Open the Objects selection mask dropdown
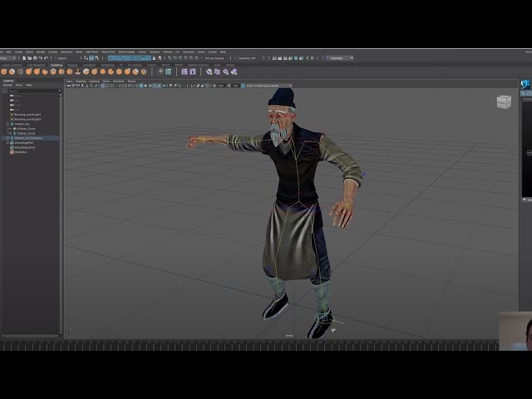532x399 pixels. [x=66, y=58]
